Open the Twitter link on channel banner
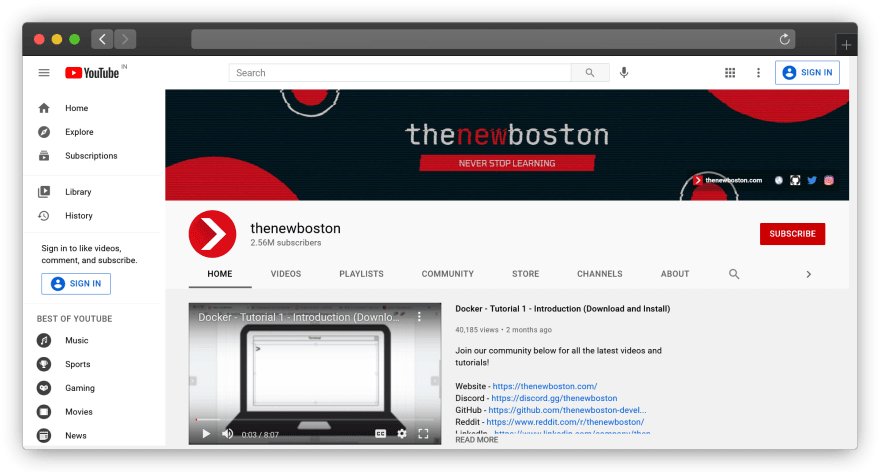Viewport: 880px width, 472px height. pos(812,180)
